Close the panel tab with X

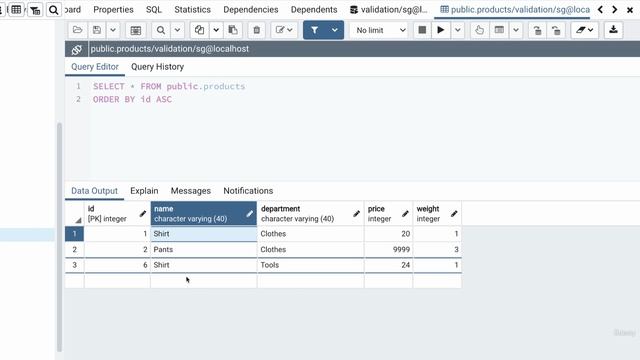630,10
